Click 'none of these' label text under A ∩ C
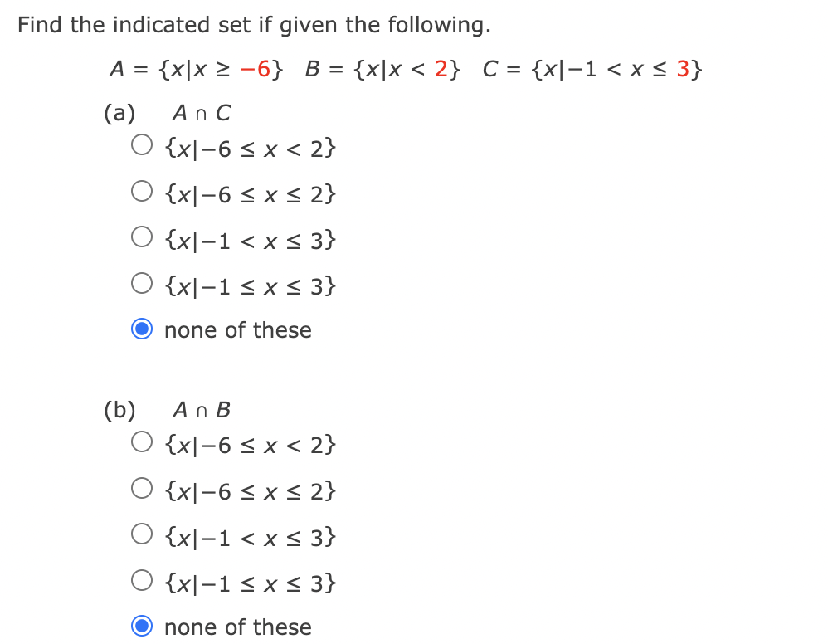 point(237,330)
